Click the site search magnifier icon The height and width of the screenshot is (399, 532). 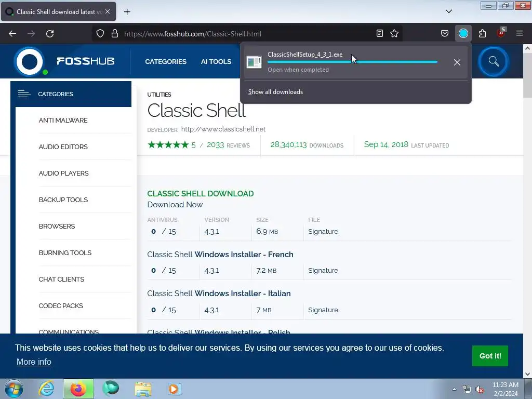click(494, 61)
